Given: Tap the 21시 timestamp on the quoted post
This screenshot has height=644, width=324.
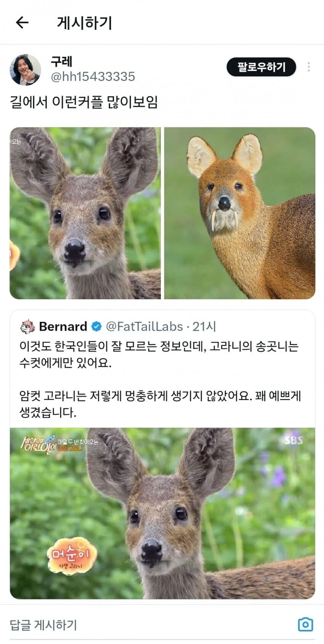Looking at the screenshot, I should tap(204, 326).
